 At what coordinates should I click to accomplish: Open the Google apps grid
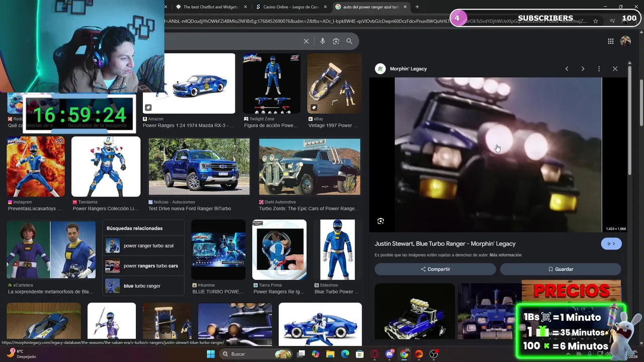[611, 41]
